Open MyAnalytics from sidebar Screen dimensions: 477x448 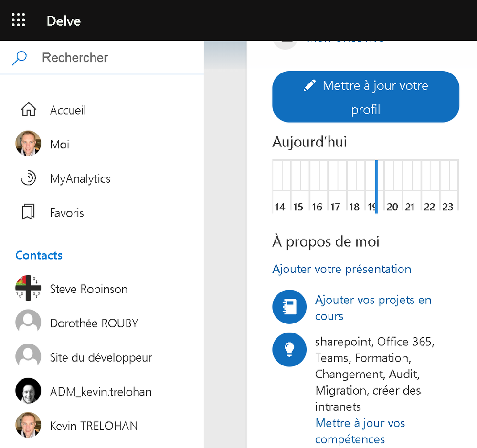pos(80,178)
